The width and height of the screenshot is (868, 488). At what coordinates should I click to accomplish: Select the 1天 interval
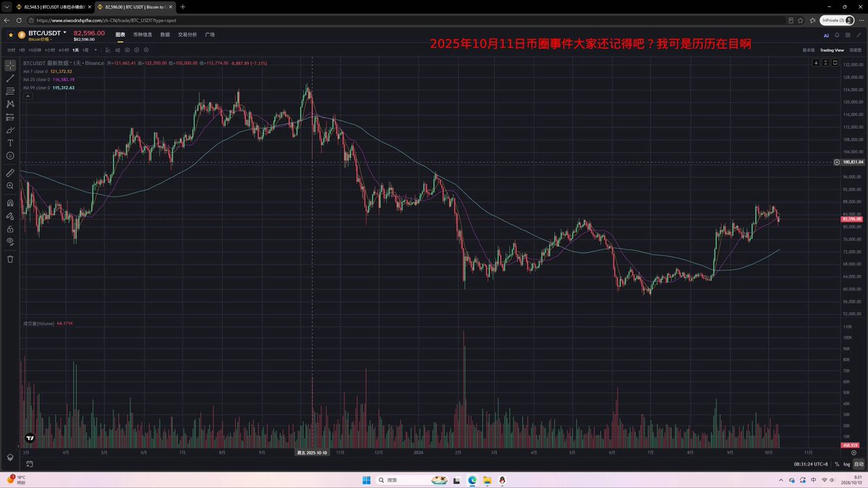pyautogui.click(x=76, y=50)
